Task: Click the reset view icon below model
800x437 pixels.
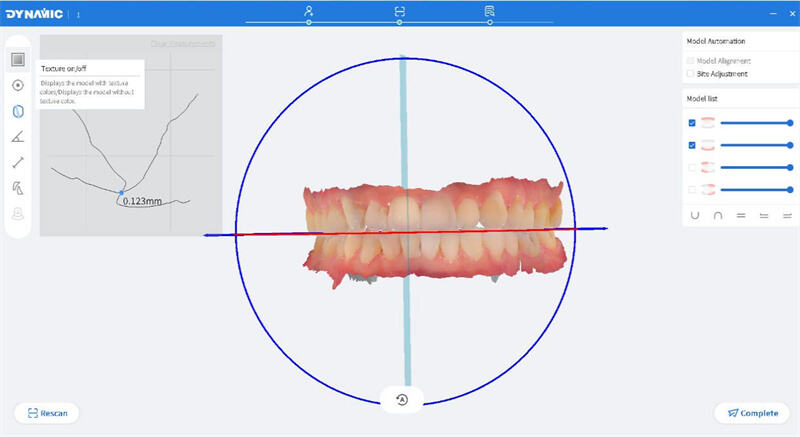Action: point(401,400)
